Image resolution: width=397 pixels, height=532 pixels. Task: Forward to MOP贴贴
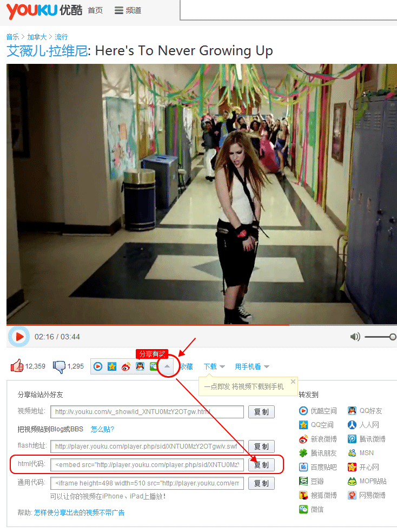point(367,481)
